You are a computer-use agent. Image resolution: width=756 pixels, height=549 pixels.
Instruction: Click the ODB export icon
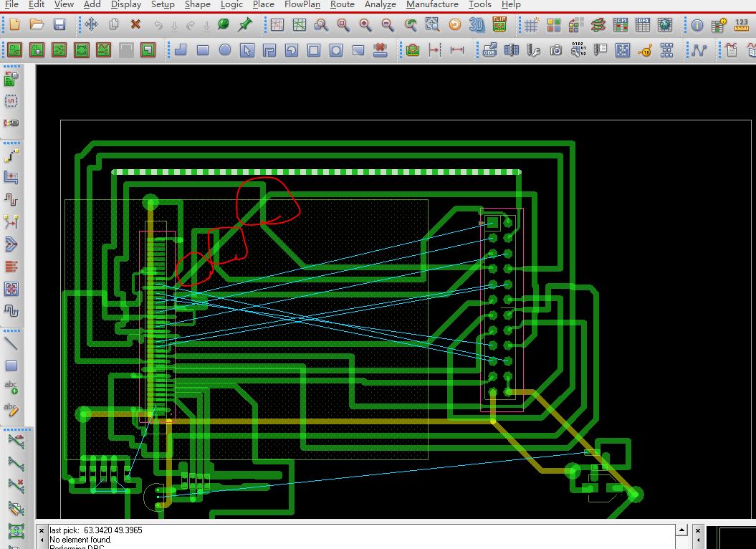(489, 49)
